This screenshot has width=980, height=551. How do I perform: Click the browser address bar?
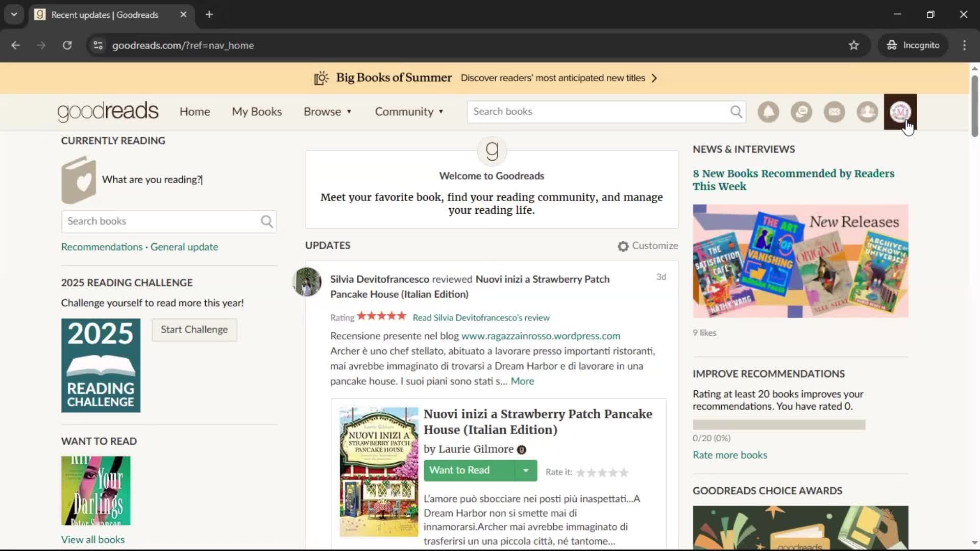tap(475, 45)
